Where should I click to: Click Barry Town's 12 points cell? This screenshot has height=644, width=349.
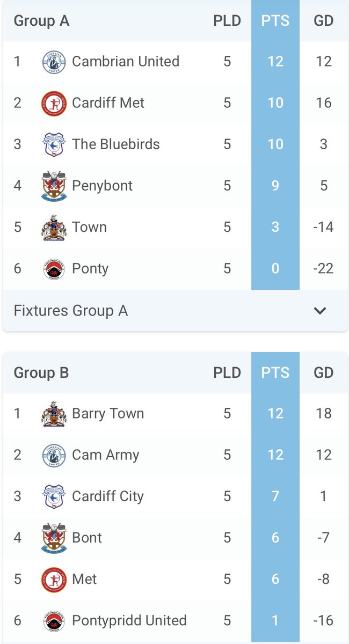[x=275, y=414]
